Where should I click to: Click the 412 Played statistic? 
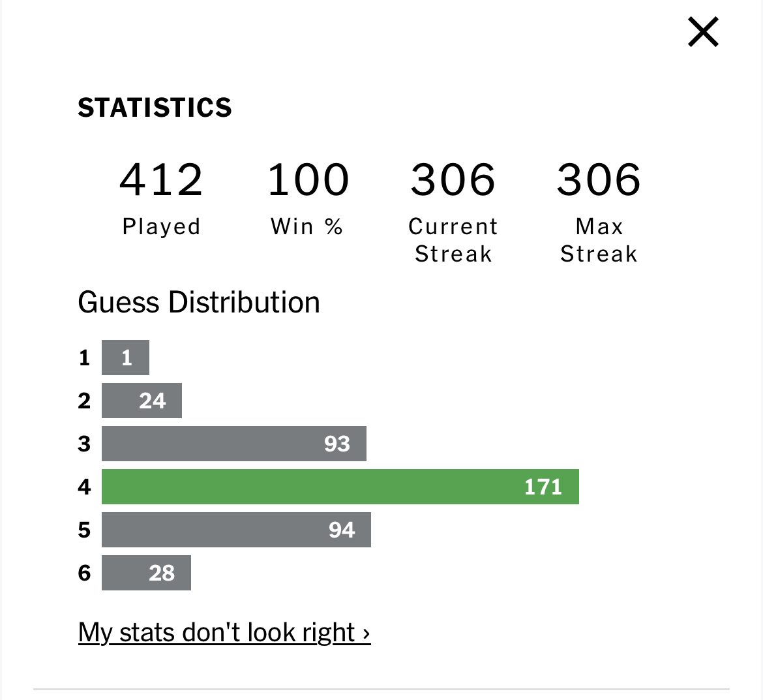click(x=161, y=179)
